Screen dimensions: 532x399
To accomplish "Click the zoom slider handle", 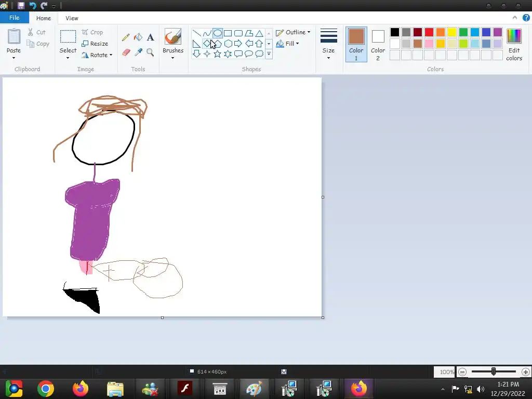I will pyautogui.click(x=494, y=371).
